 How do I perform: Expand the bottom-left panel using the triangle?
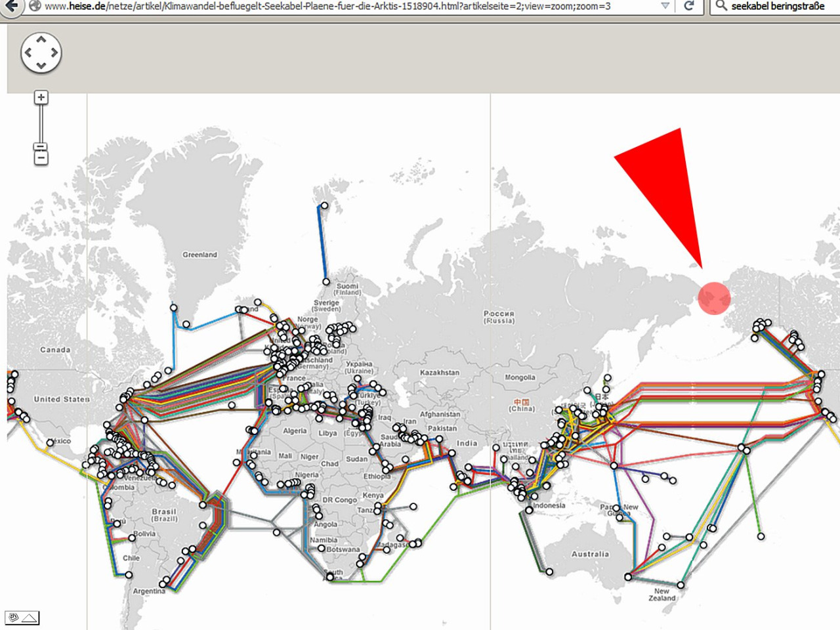(30, 618)
